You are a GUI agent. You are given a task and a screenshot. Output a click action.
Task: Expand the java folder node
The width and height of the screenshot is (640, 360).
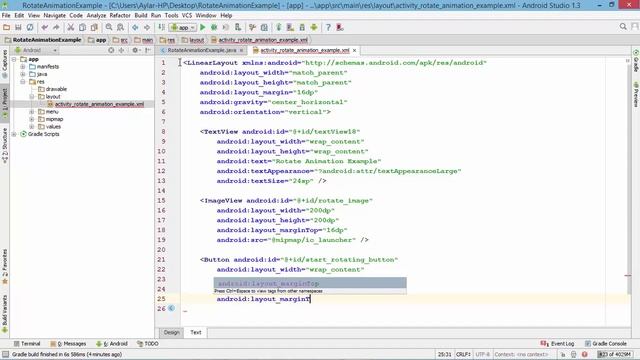coord(23,74)
